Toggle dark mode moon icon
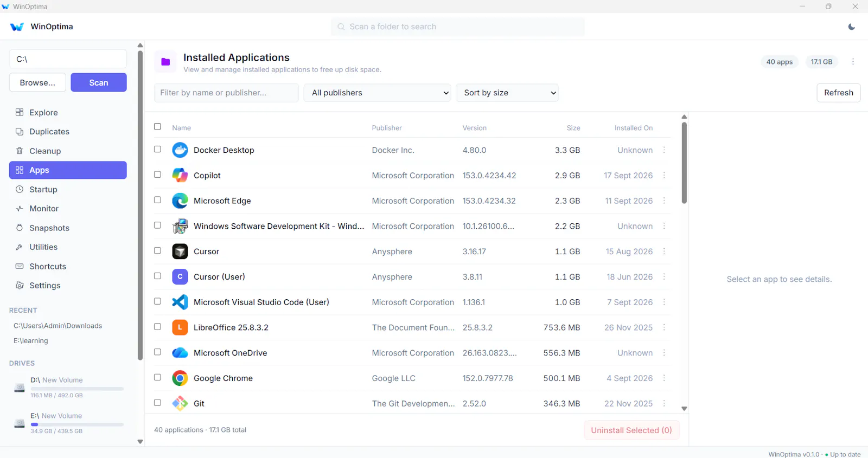The width and height of the screenshot is (868, 458). click(x=852, y=27)
